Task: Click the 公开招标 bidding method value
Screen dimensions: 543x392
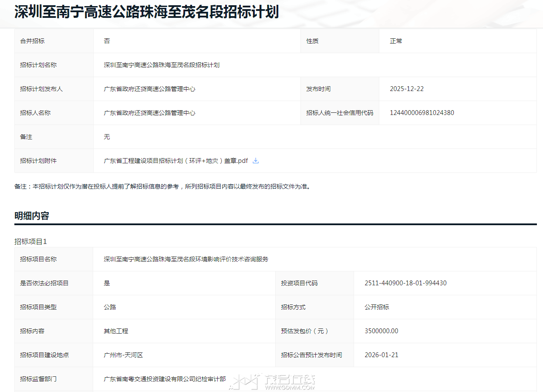Action: pyautogui.click(x=377, y=307)
